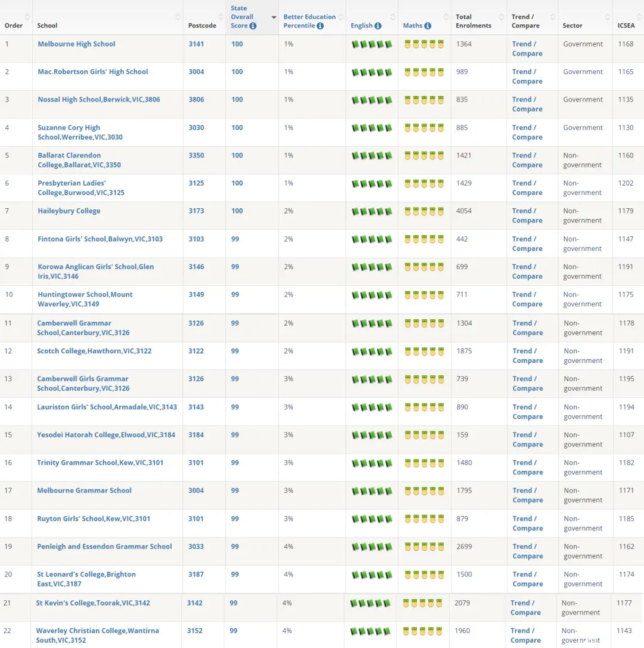
Task: Open Yesodei Hatorah College link
Action: [106, 435]
